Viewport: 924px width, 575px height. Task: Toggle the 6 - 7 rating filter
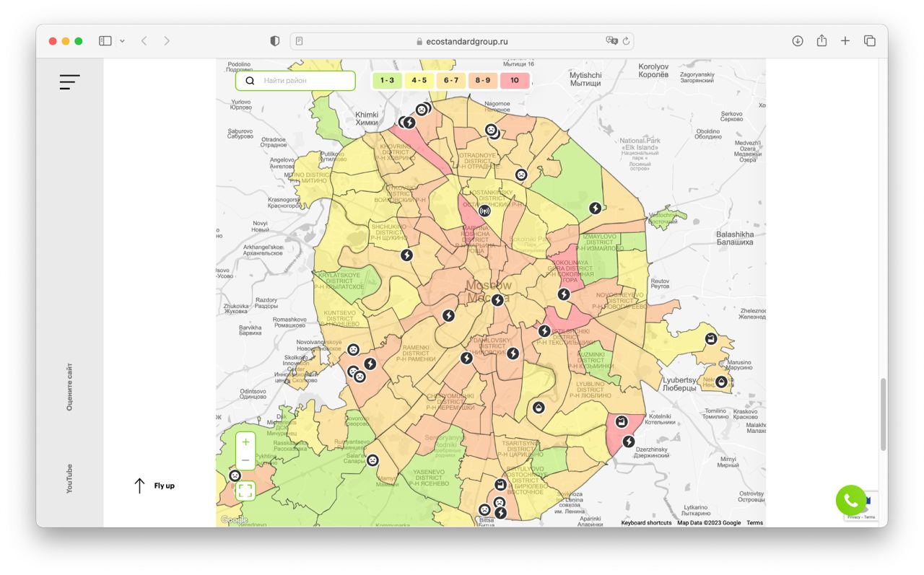pos(451,81)
